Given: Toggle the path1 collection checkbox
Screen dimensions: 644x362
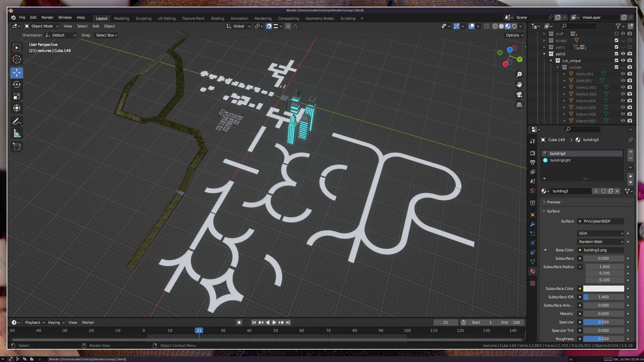Looking at the screenshot, I should 616,47.
